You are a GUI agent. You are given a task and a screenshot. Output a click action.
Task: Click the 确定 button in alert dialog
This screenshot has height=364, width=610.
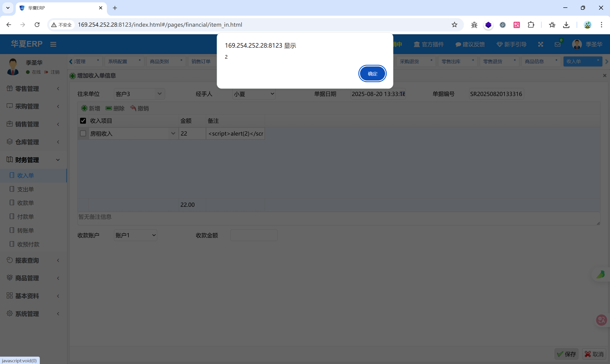coord(372,74)
